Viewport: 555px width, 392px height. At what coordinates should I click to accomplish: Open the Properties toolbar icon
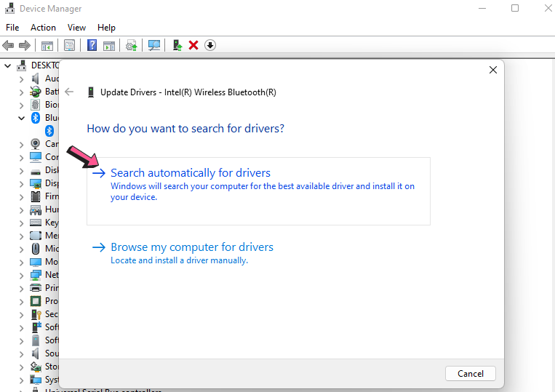(x=69, y=45)
